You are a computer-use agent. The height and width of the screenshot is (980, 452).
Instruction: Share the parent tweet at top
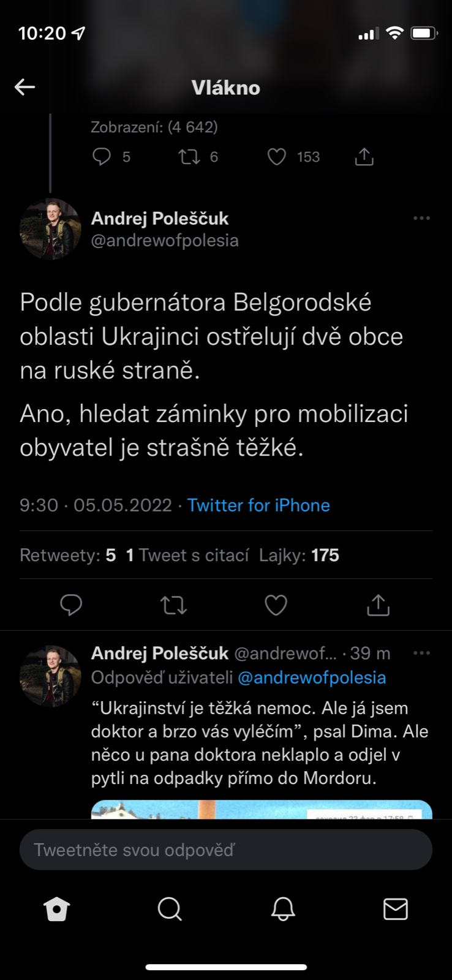tap(364, 157)
